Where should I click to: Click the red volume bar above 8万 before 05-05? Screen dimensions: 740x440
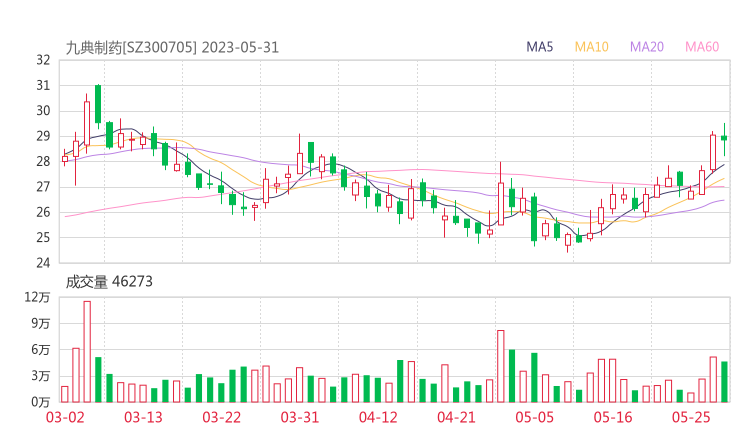pyautogui.click(x=501, y=366)
